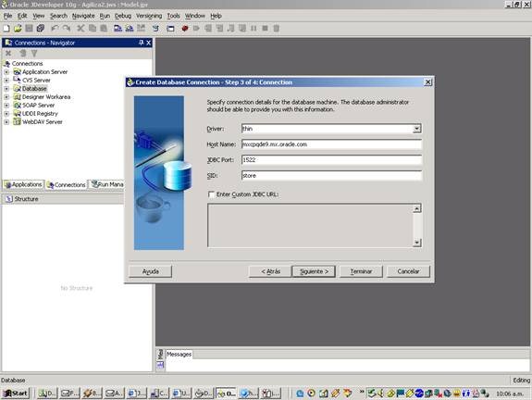Select the SOAP Server tree item
This screenshot has width=532, height=400.
[x=38, y=106]
